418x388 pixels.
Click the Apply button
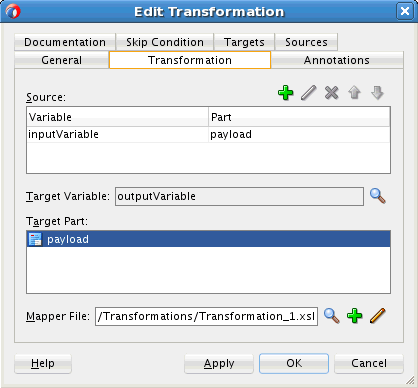(219, 363)
